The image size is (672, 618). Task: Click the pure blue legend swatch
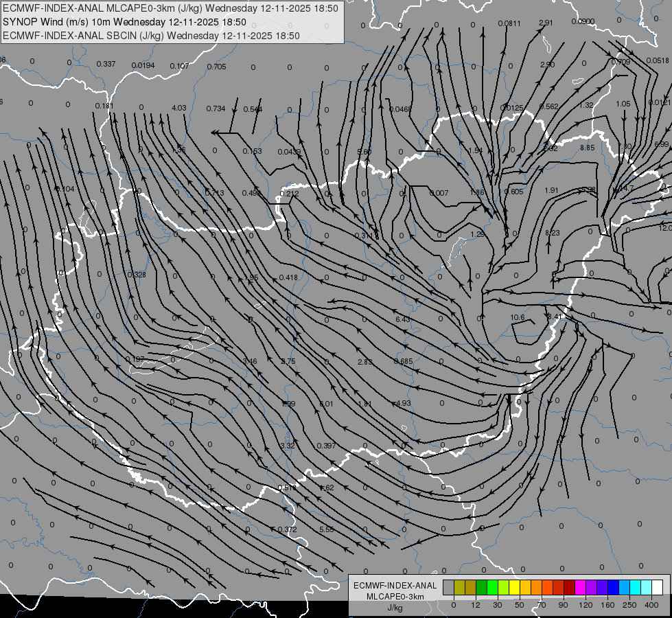click(613, 587)
